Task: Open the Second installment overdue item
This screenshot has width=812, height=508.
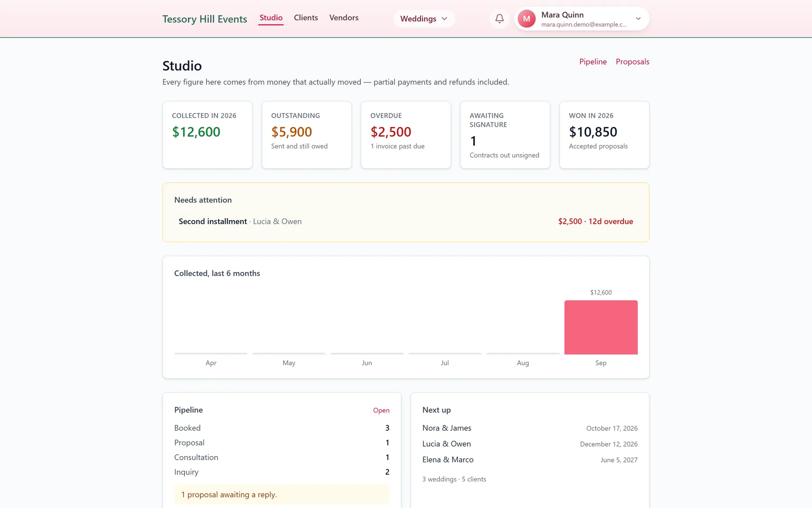Action: coord(406,221)
